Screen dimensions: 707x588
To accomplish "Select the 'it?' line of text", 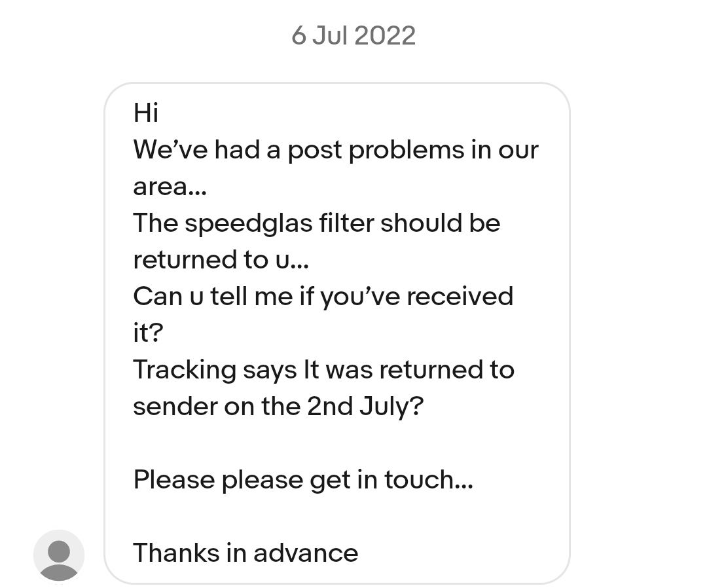I will coord(148,333).
